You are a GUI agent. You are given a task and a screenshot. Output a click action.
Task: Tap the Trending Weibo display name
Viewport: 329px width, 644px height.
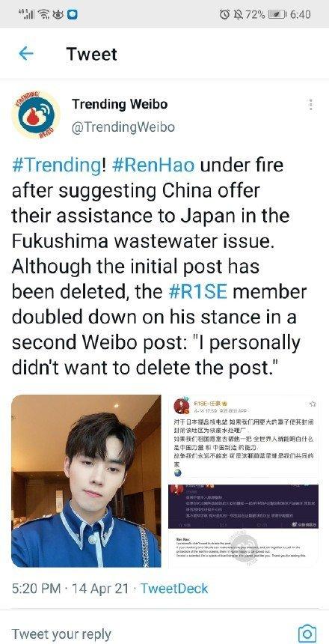120,104
